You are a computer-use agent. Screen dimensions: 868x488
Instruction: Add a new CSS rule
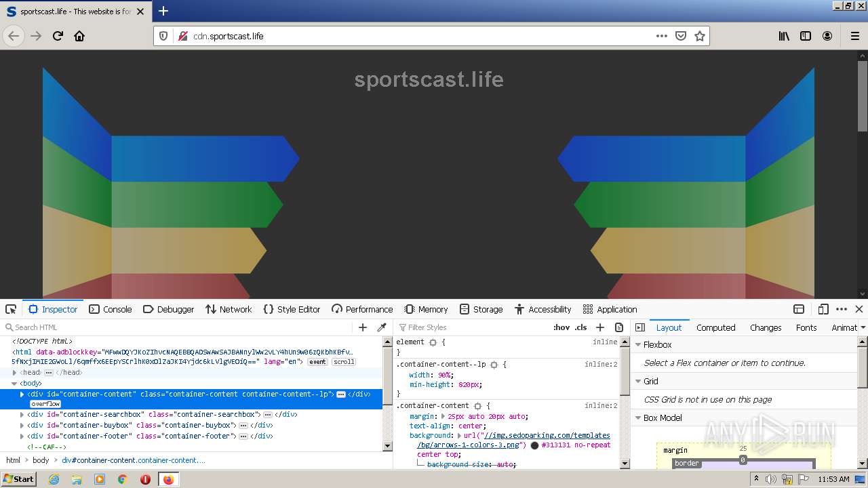[x=600, y=327]
